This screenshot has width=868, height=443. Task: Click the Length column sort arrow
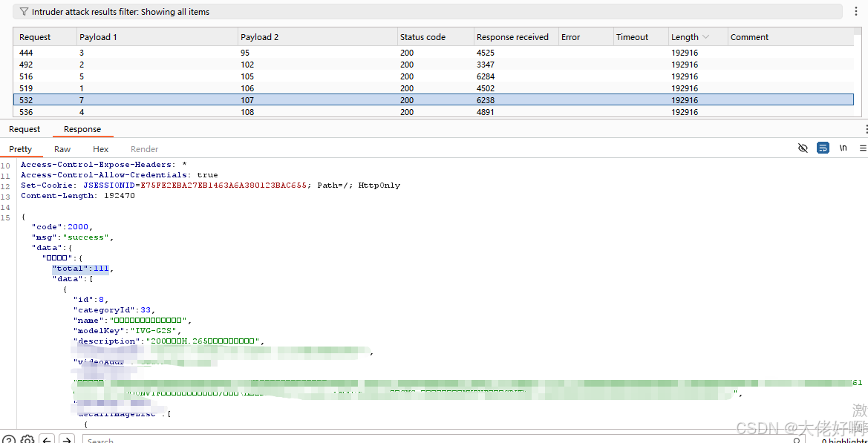point(706,37)
